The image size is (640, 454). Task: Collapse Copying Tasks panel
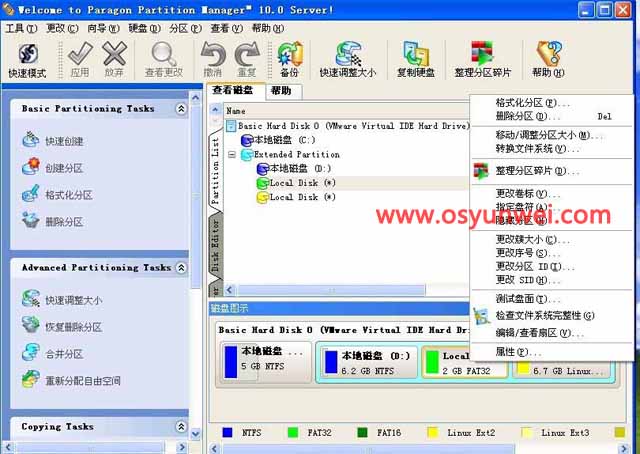[x=181, y=427]
